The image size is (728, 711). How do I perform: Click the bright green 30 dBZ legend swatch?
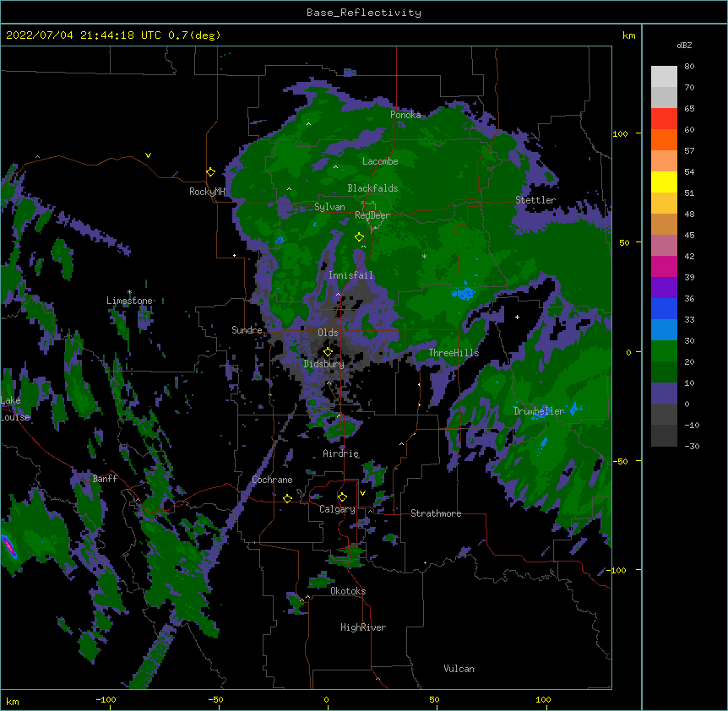coord(664,350)
